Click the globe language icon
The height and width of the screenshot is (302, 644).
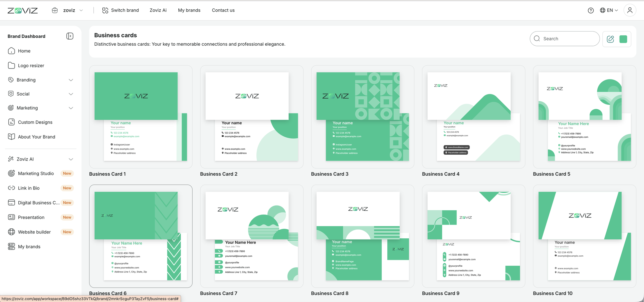point(602,10)
